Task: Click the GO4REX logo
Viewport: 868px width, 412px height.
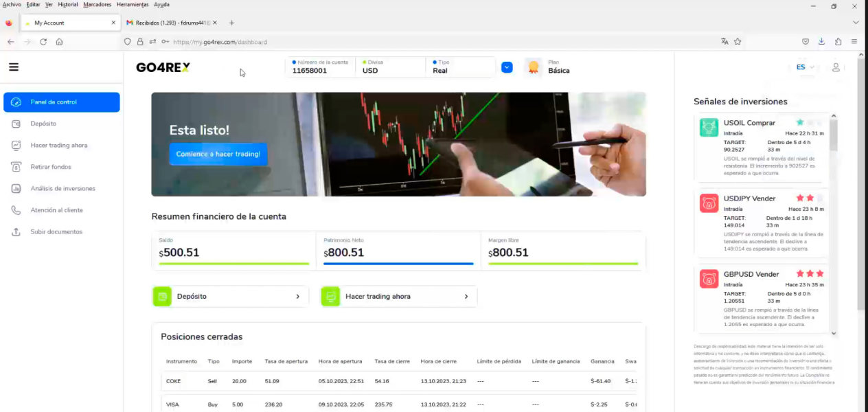Action: coord(163,67)
